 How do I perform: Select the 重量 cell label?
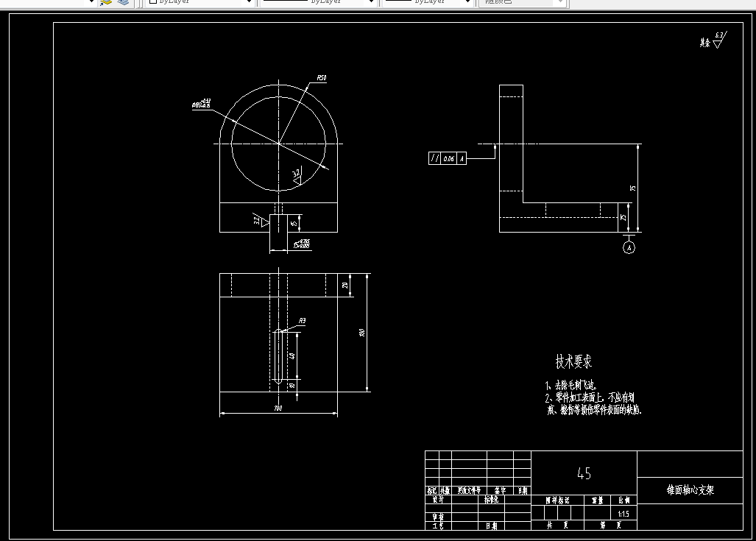tap(598, 500)
